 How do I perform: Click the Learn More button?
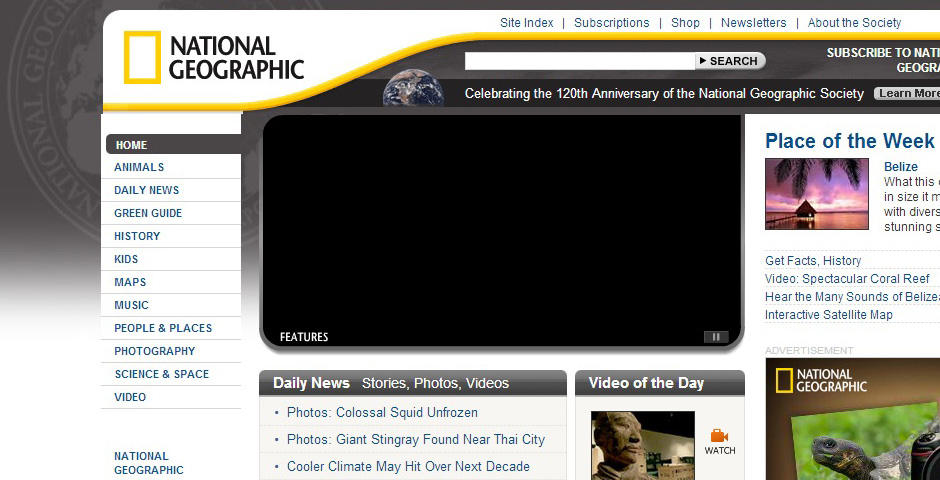pyautogui.click(x=907, y=93)
